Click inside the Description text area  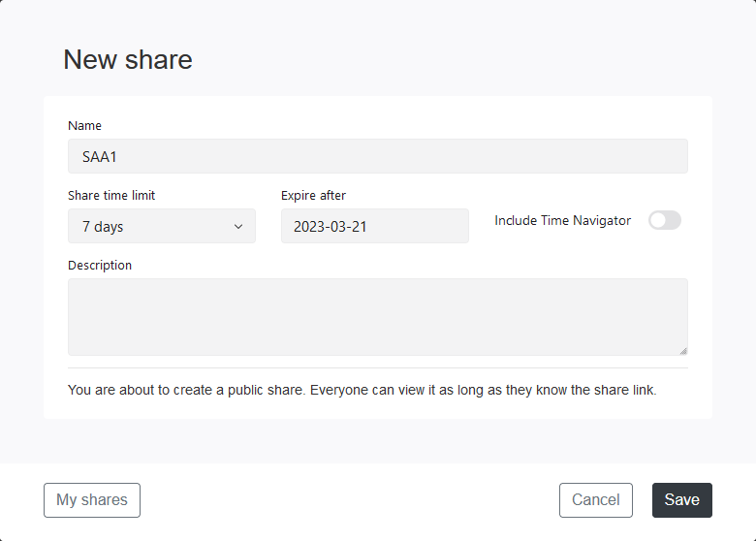378,317
